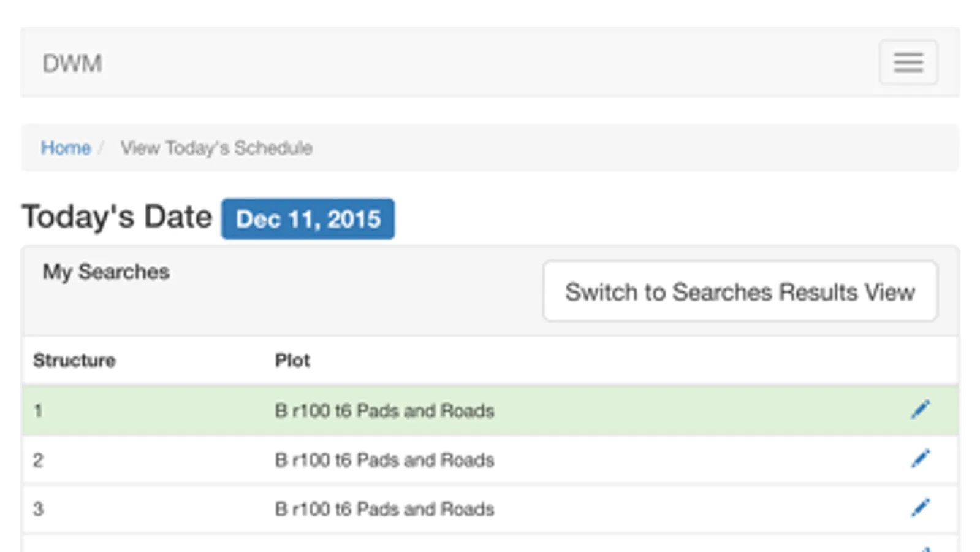Screen dimensions: 980x552
Task: Click the Dec 11, 2015 date badge
Action: point(308,219)
